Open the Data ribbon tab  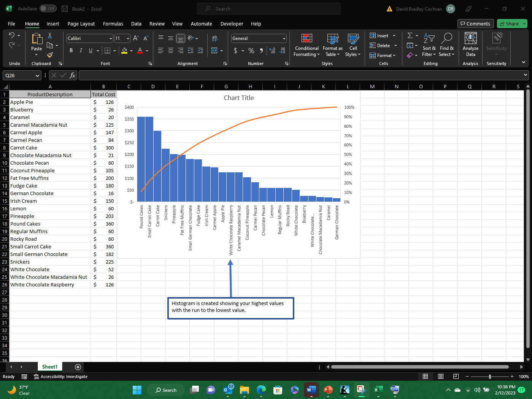[136, 24]
